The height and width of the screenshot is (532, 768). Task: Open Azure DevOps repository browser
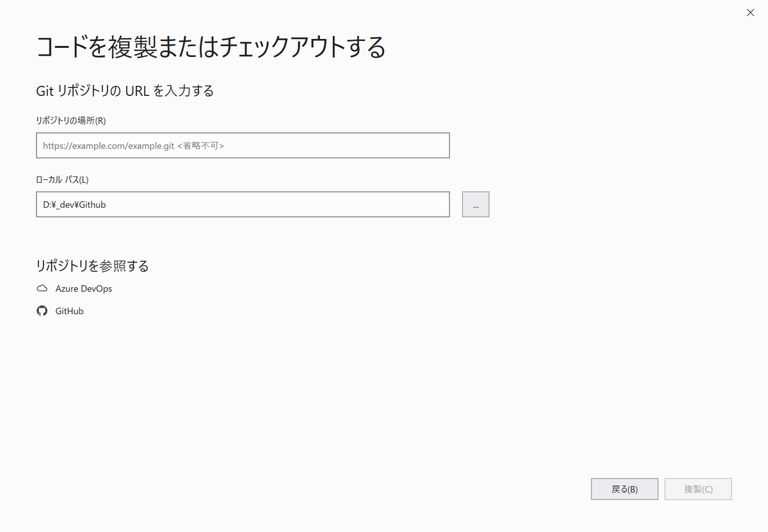pos(83,288)
